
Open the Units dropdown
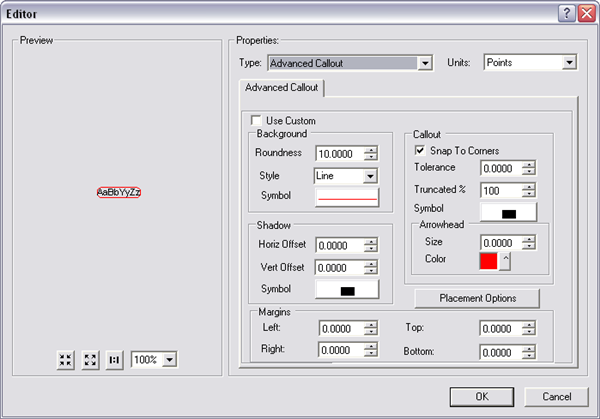569,63
